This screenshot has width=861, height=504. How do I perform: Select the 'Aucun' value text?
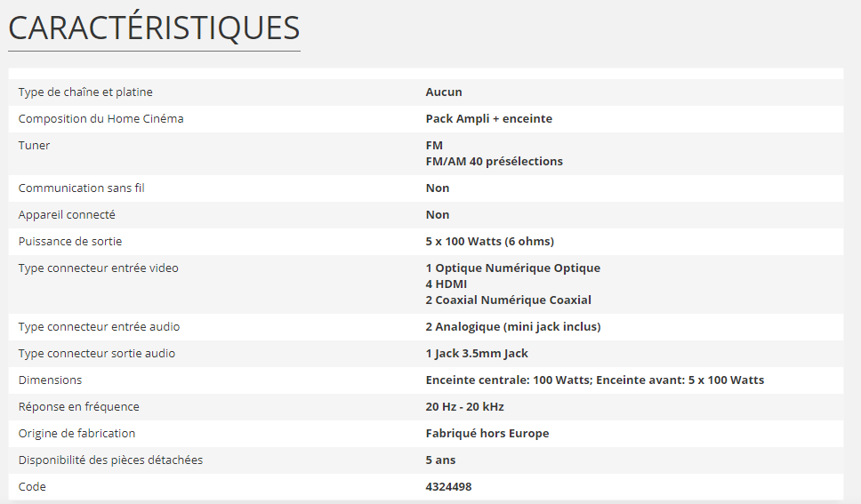tap(444, 92)
